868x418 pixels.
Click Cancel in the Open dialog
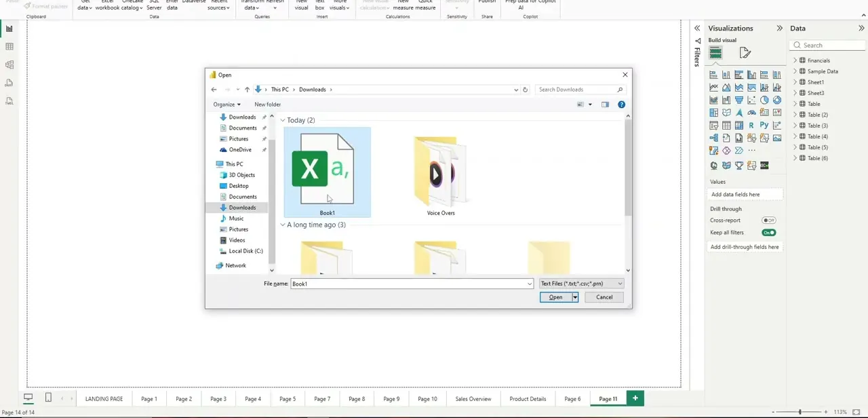click(x=604, y=297)
